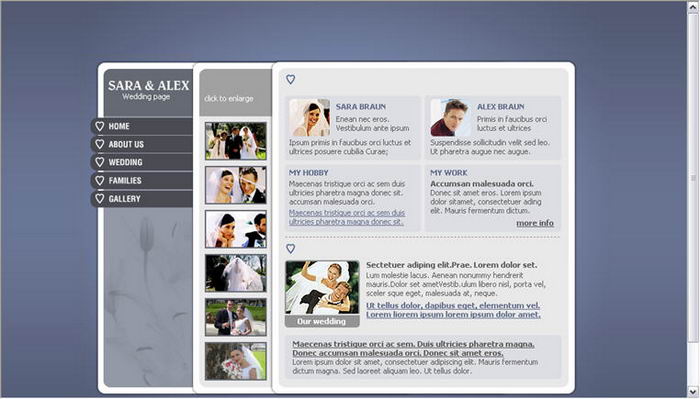Image resolution: width=700 pixels, height=399 pixels.
Task: Enlarge the bride with bouquet thumbnail at bottom
Action: pyautogui.click(x=236, y=362)
